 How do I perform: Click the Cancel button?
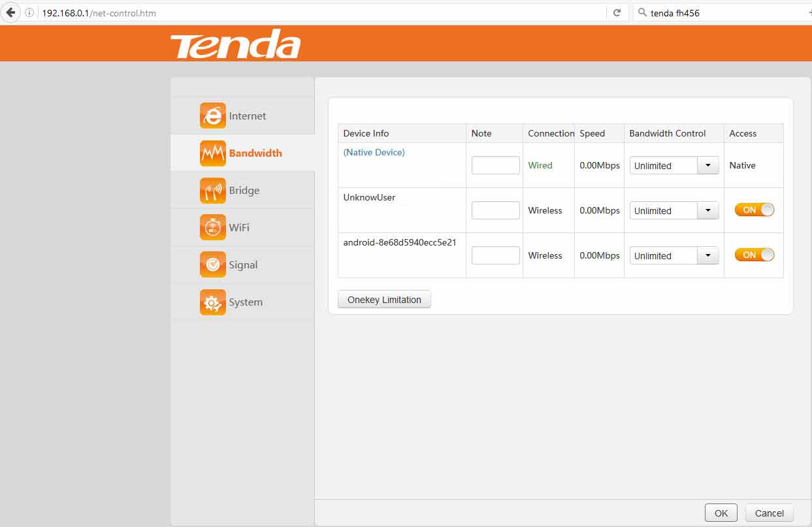pyautogui.click(x=770, y=513)
